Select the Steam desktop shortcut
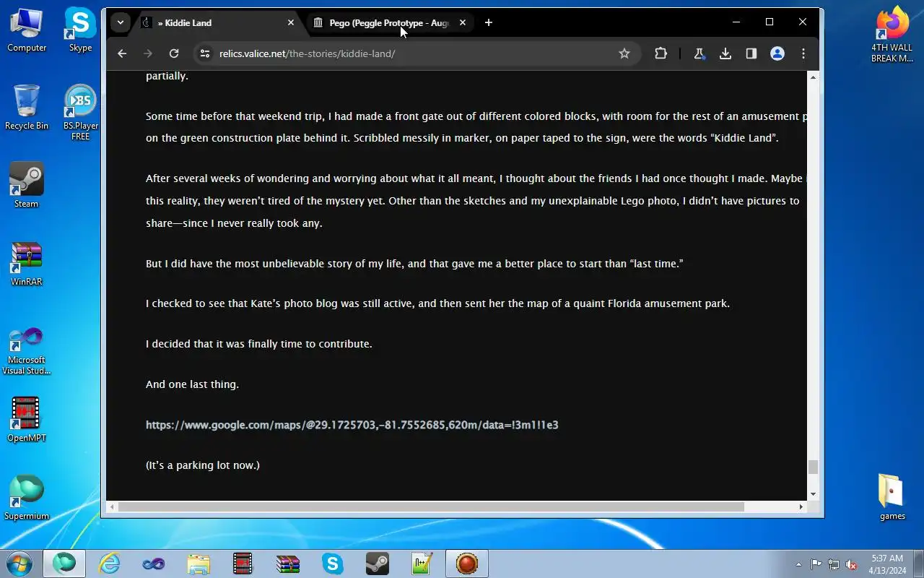 (x=27, y=186)
